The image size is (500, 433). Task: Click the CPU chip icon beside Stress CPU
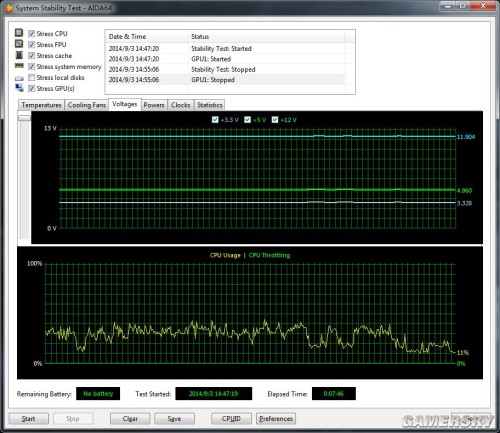click(19, 33)
